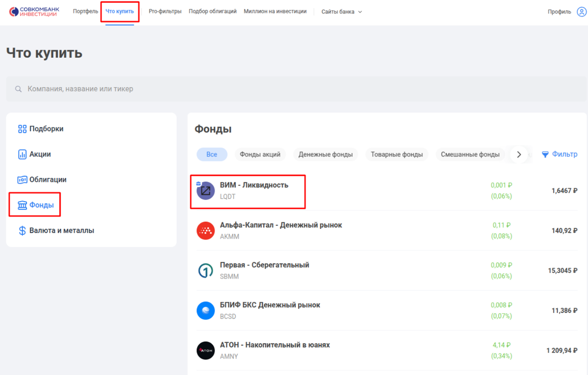Select the Денежные фонды chip

[326, 154]
